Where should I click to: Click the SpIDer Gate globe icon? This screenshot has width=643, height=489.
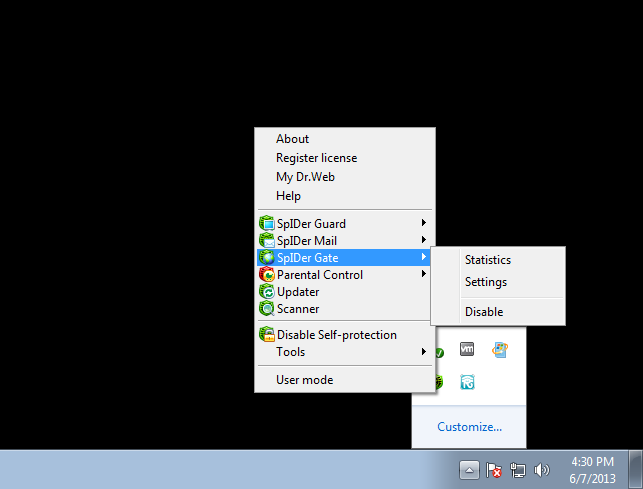[267, 258]
